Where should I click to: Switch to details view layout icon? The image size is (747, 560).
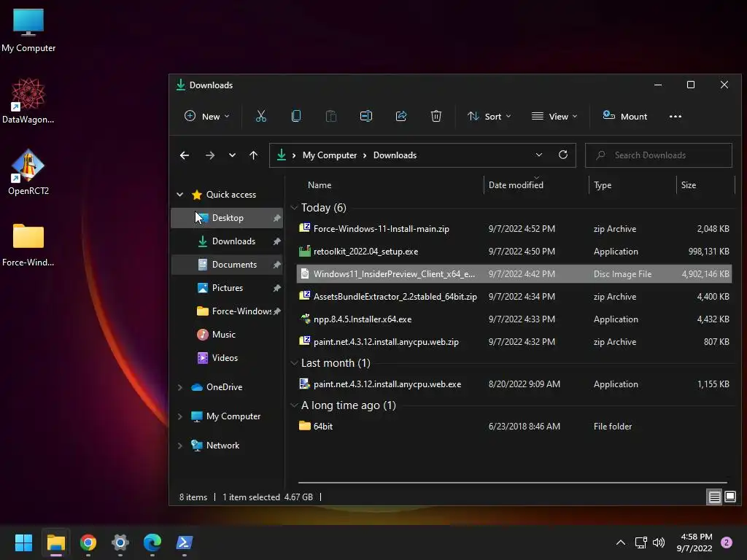tap(714, 497)
